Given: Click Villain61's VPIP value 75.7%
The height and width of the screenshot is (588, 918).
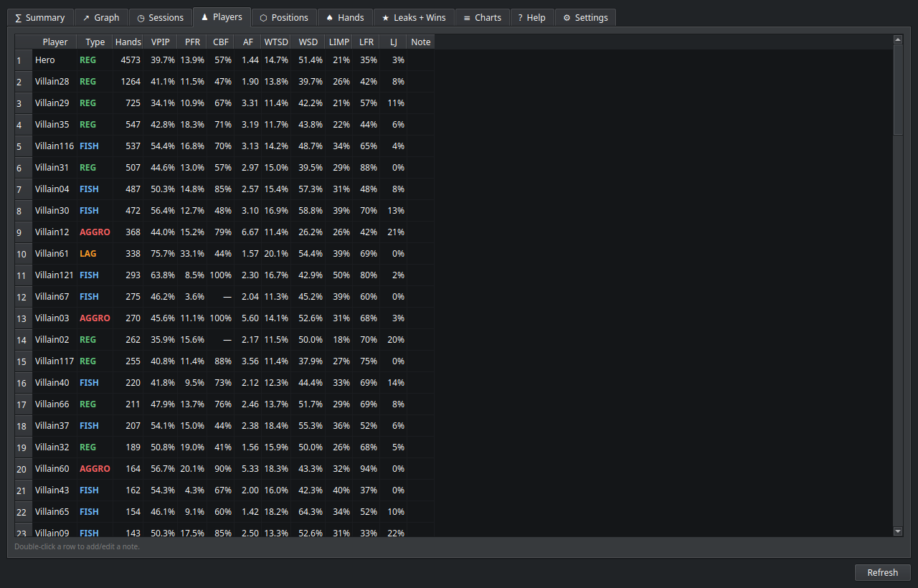Looking at the screenshot, I should pos(163,254).
